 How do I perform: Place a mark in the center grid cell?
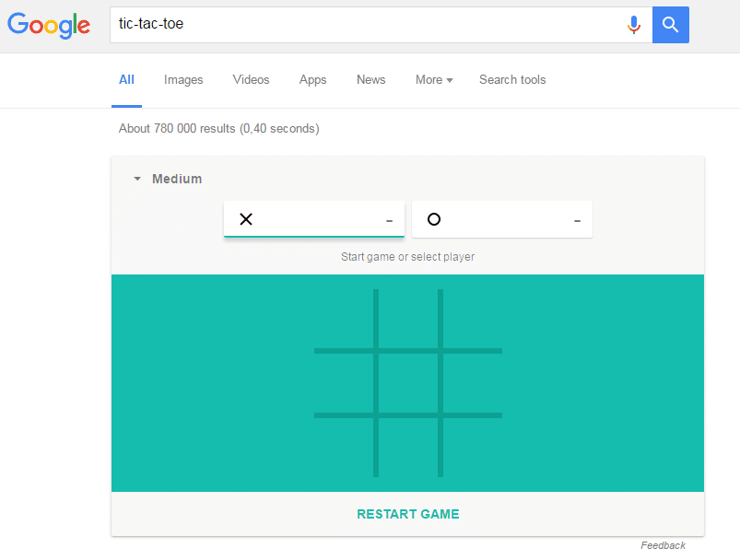click(407, 381)
